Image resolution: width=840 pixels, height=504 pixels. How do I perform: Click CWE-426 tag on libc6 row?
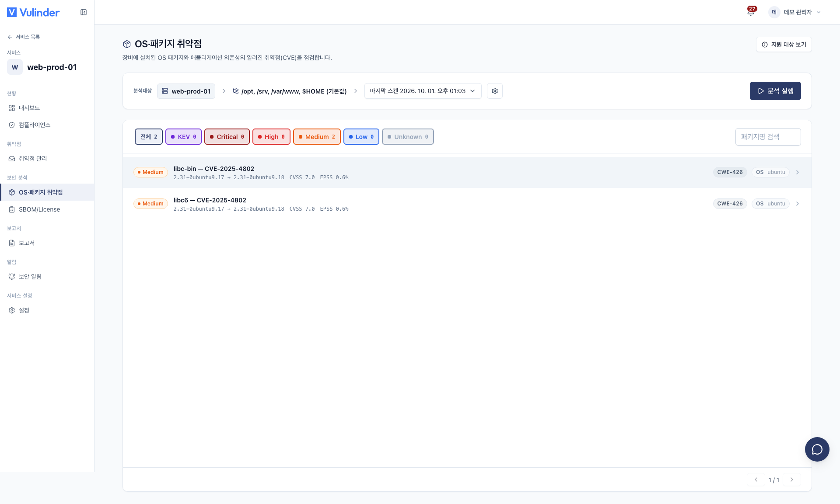[730, 204]
